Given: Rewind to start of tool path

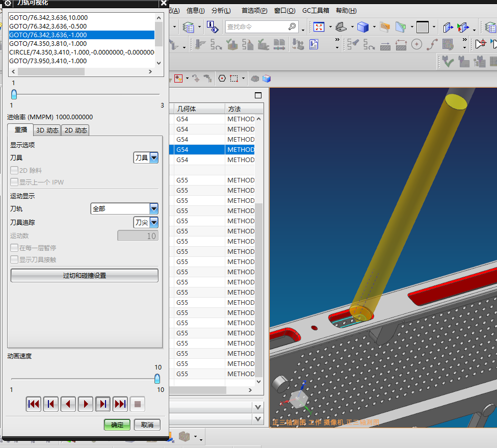Looking at the screenshot, I should click(x=34, y=404).
